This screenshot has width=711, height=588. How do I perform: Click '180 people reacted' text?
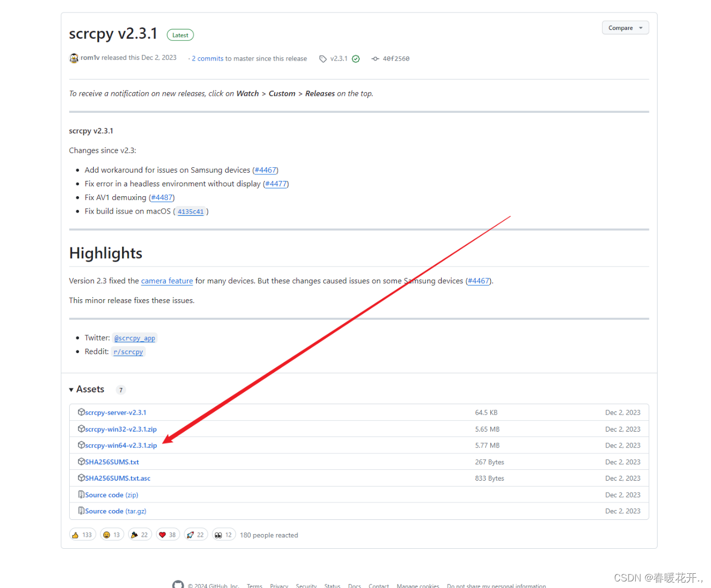pos(269,535)
